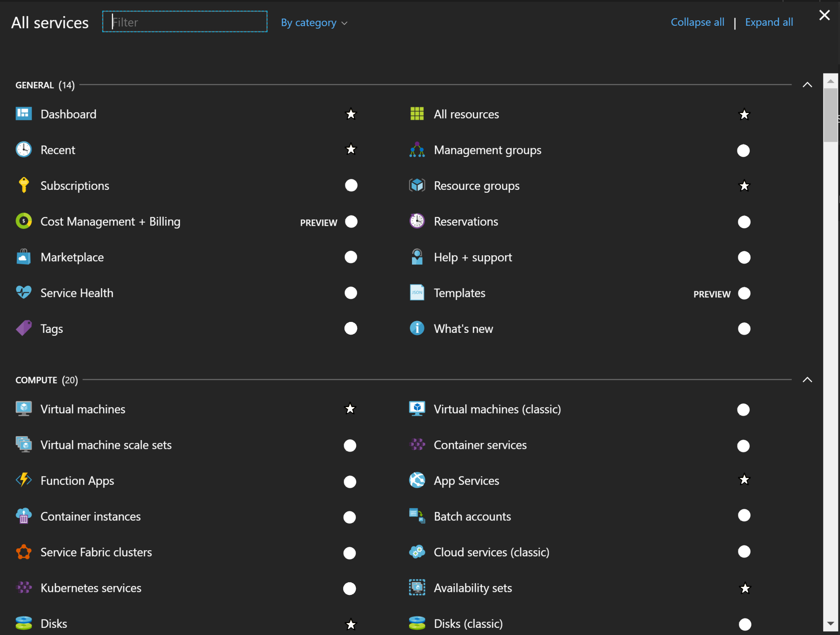This screenshot has width=840, height=635.
Task: Collapse the GENERAL section chevron
Action: pos(807,85)
